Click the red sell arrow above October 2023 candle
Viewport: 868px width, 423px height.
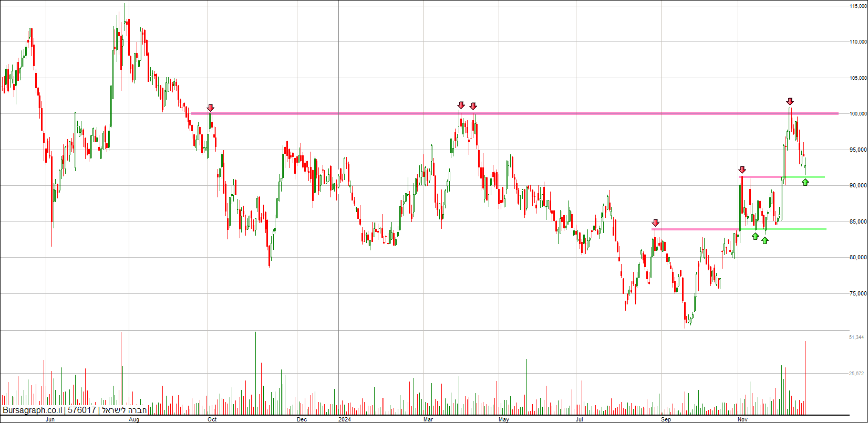[211, 108]
